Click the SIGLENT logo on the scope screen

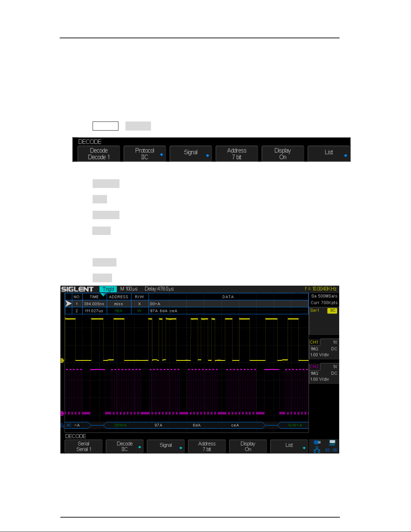coord(77,289)
